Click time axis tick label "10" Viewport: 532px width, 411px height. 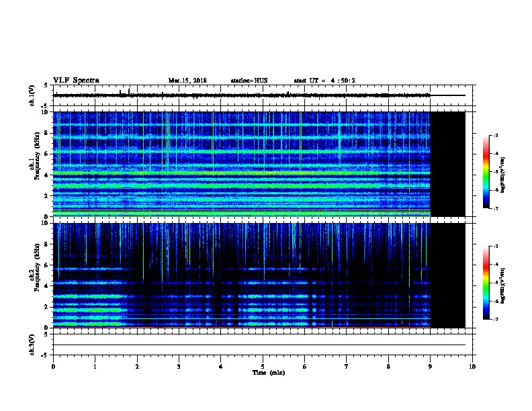pos(472,367)
